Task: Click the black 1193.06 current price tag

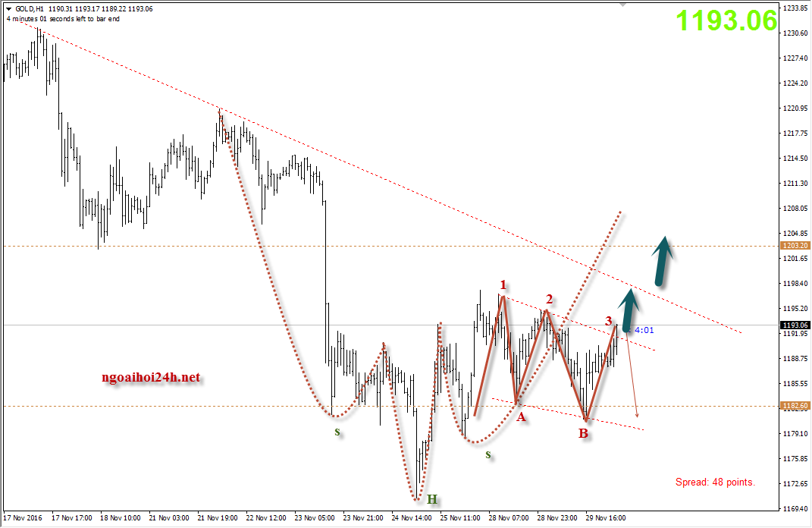Action: [x=795, y=325]
